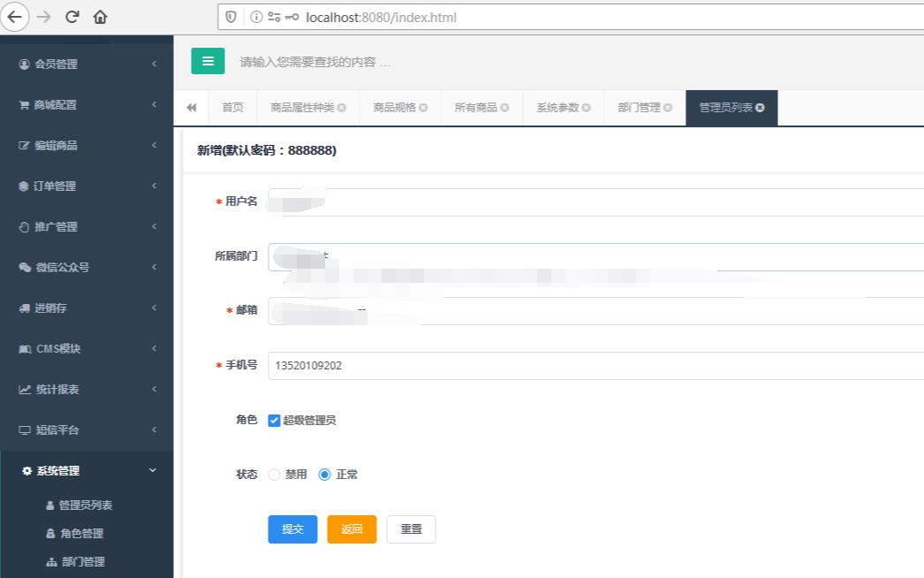The height and width of the screenshot is (578, 924).
Task: Expand 订单管理 with its chevron
Action: [155, 186]
